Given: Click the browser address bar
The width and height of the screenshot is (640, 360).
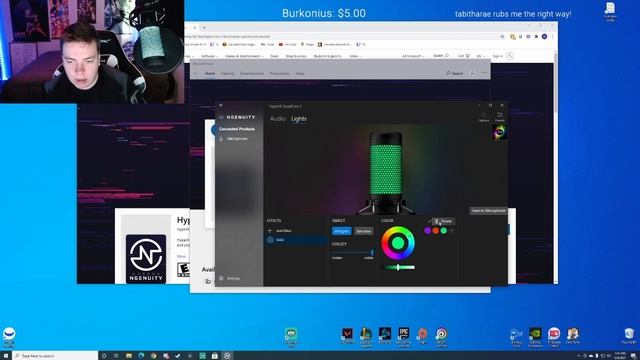Looking at the screenshot, I should 343,36.
